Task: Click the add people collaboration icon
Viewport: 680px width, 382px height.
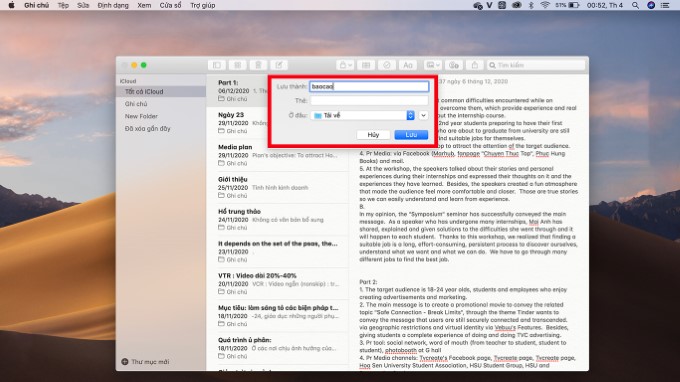Action: [454, 65]
